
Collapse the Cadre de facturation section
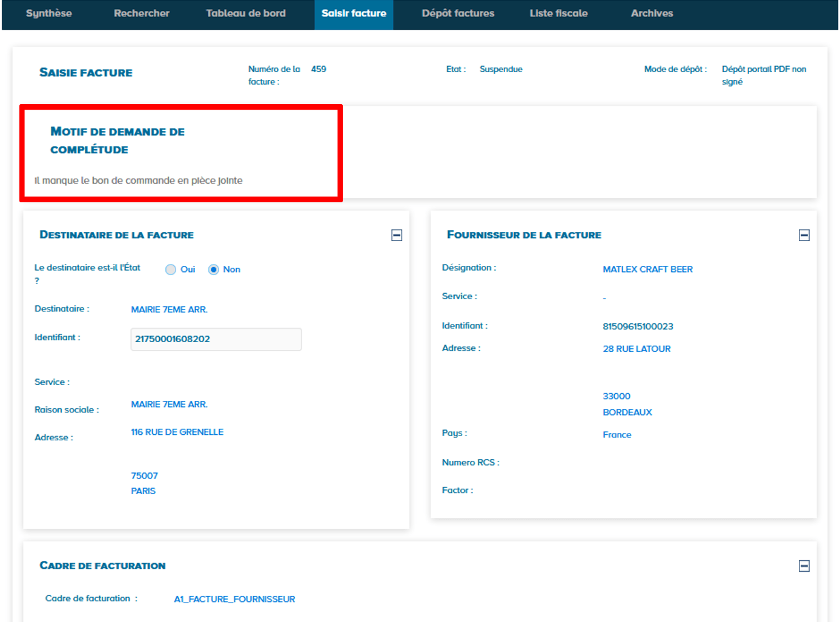tap(804, 566)
